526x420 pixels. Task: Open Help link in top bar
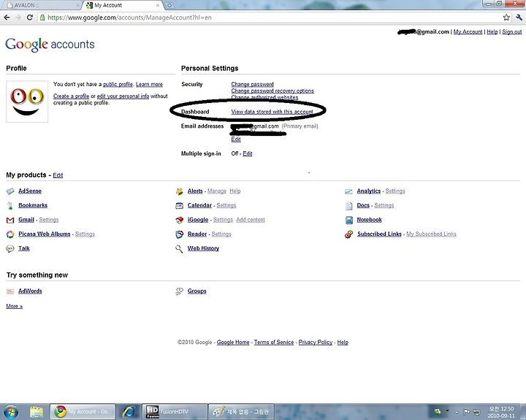[x=492, y=31]
